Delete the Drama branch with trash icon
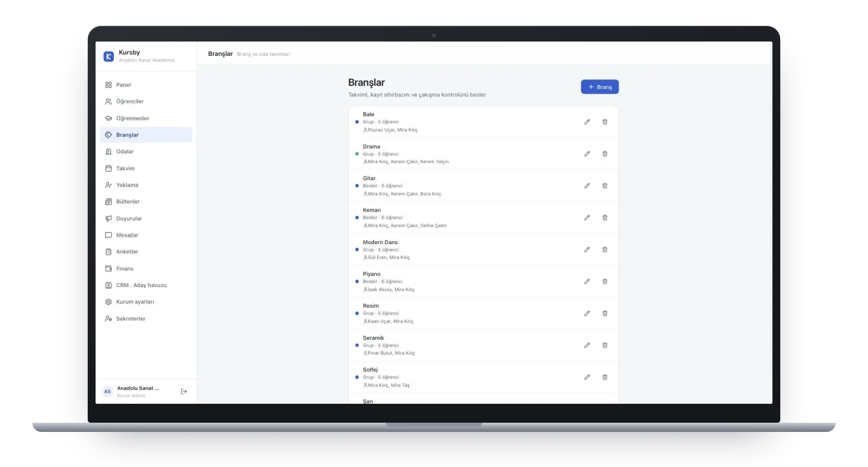The width and height of the screenshot is (868, 467). [x=604, y=154]
